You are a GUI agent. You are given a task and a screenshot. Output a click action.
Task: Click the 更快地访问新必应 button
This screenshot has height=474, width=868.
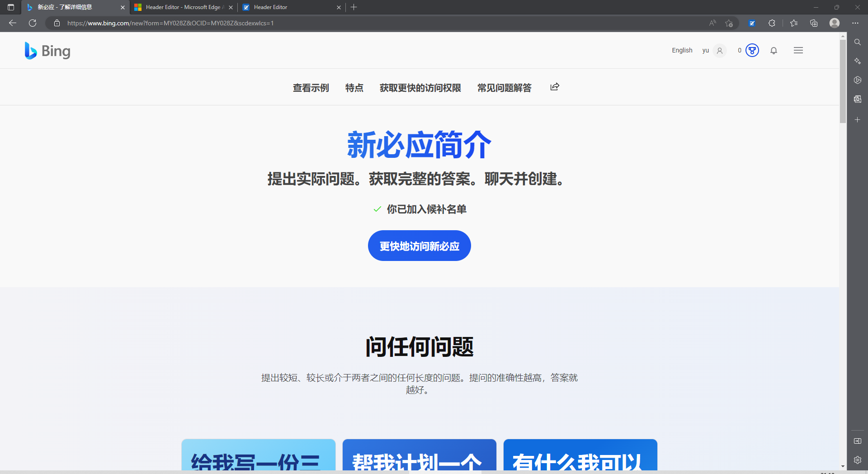419,246
